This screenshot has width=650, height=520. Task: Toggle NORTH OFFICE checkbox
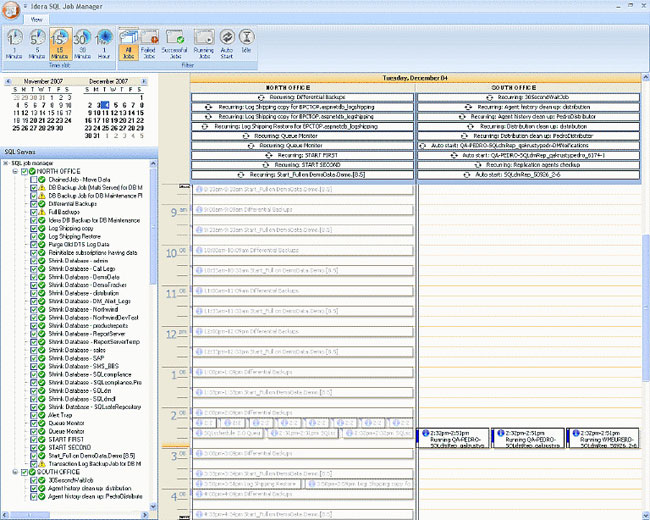click(x=24, y=171)
